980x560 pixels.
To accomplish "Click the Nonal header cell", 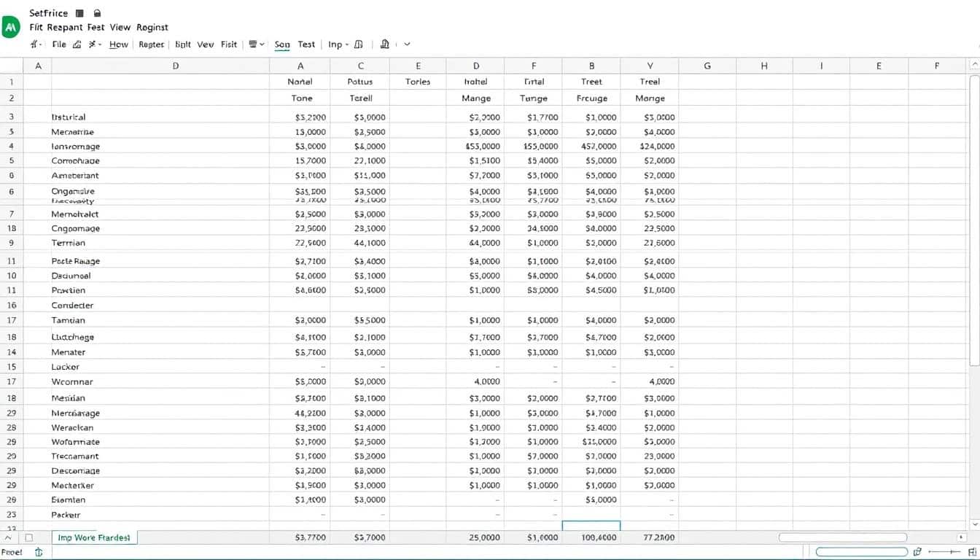I will [x=300, y=82].
